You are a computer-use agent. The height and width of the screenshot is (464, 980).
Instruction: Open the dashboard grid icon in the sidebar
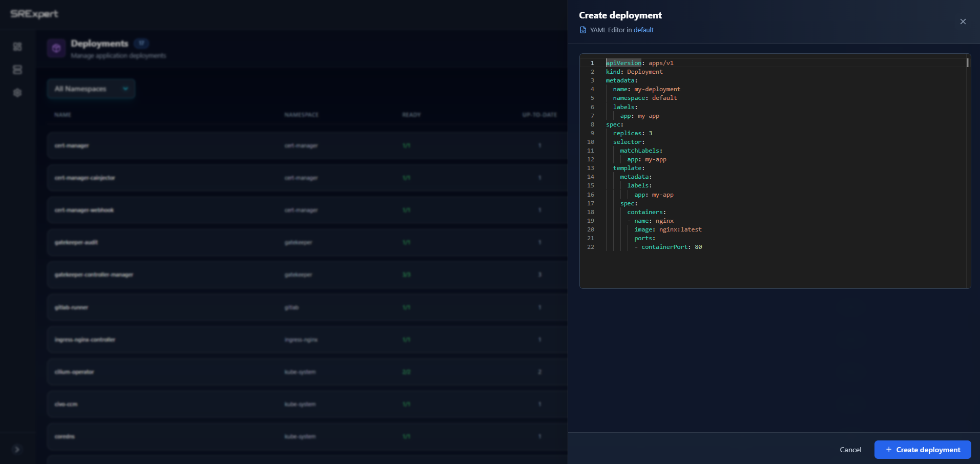[17, 47]
